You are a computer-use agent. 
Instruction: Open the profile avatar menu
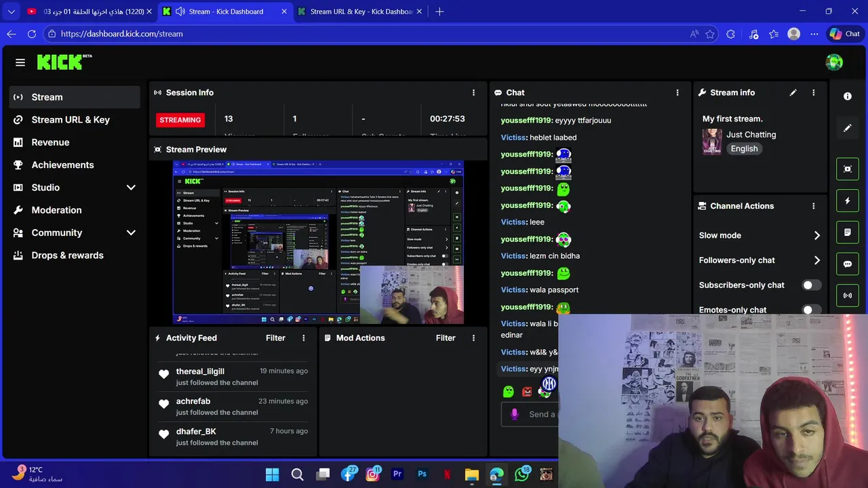834,62
